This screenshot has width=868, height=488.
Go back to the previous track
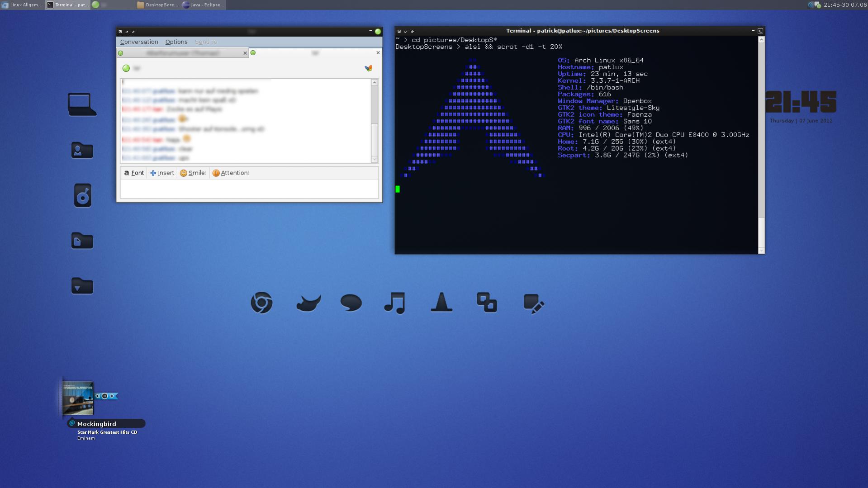(98, 396)
